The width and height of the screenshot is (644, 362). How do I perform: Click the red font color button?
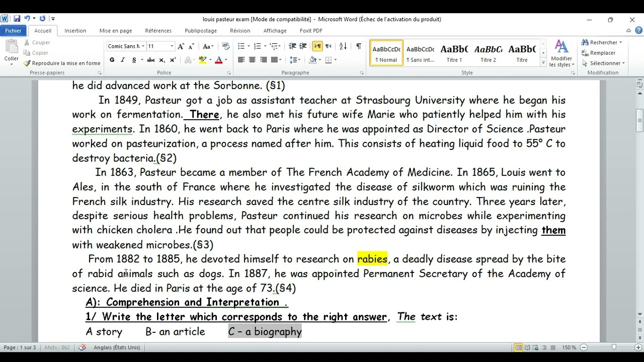[x=219, y=60]
